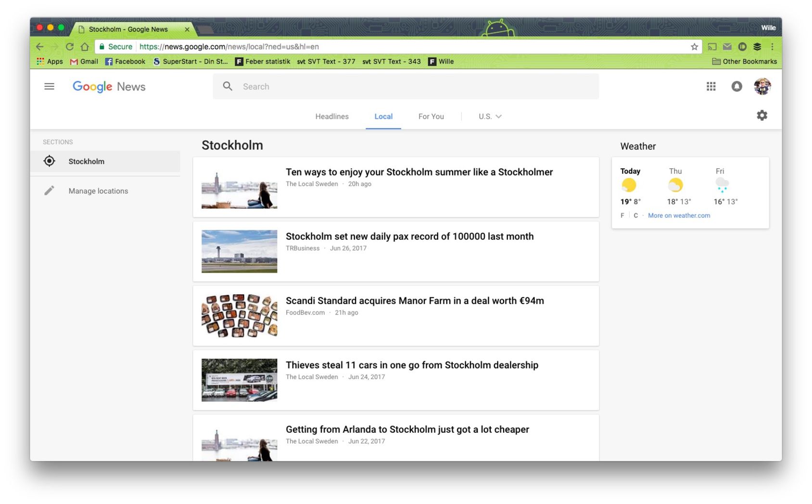Viewport: 812px width, 504px height.
Task: Switch the weather units to Fahrenheit
Action: click(622, 215)
